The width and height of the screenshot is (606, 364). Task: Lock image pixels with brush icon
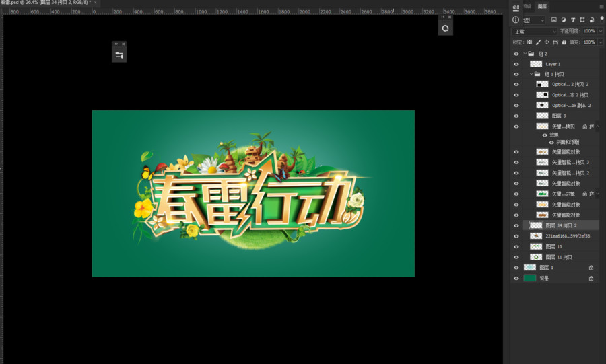point(538,42)
